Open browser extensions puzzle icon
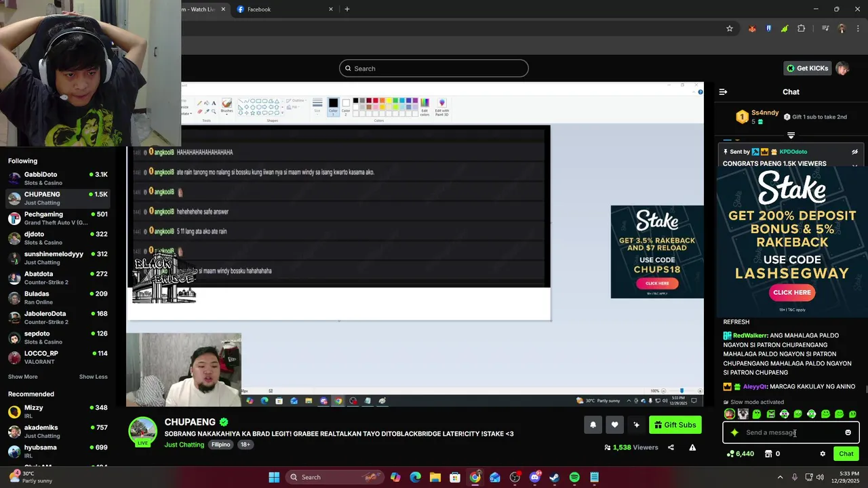Viewport: 868px width, 488px height. point(802,28)
